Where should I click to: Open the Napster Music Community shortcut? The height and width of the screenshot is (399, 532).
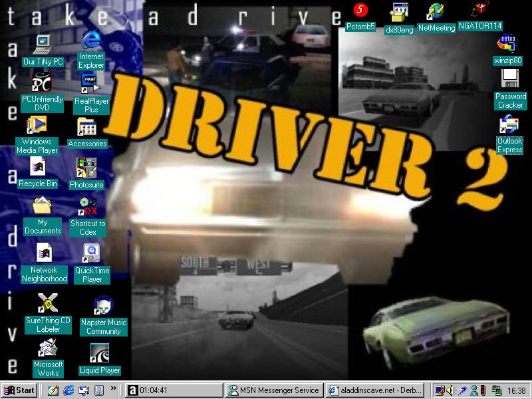point(103,307)
